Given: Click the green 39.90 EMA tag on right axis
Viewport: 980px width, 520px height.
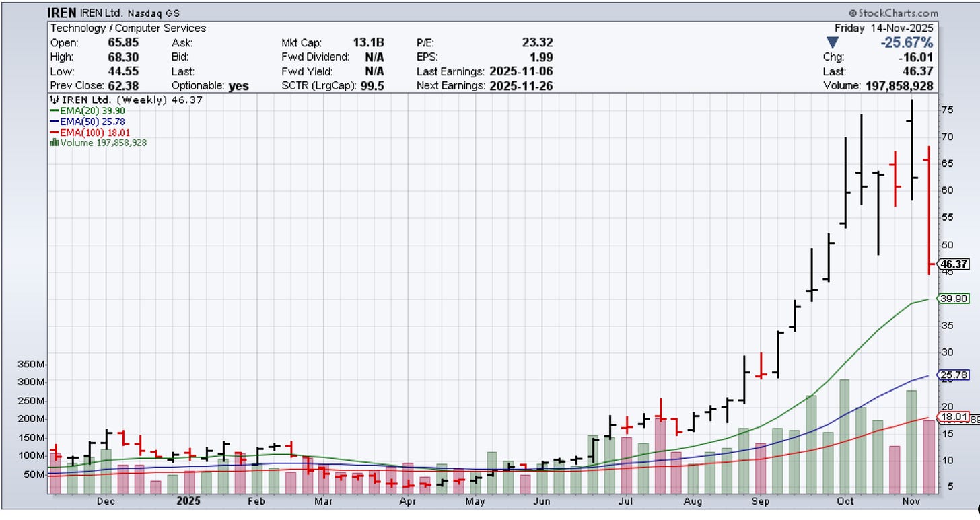Looking at the screenshot, I should coord(954,299).
